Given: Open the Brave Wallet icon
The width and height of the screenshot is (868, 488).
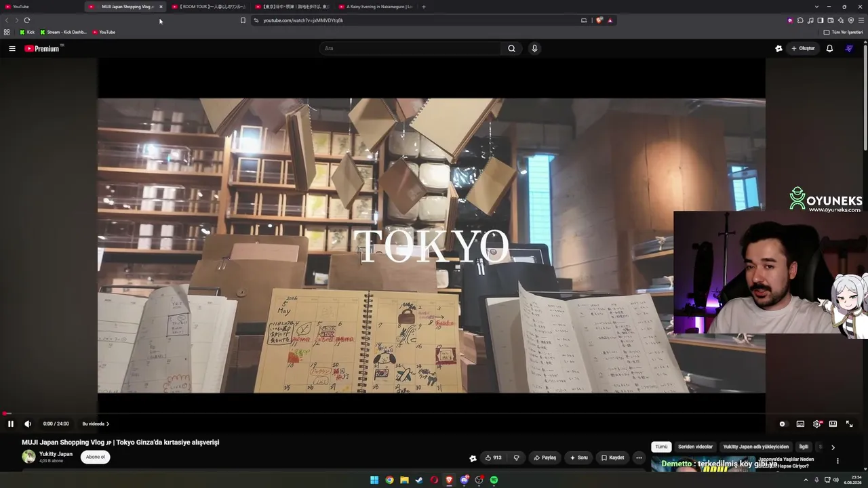Looking at the screenshot, I should (x=831, y=20).
